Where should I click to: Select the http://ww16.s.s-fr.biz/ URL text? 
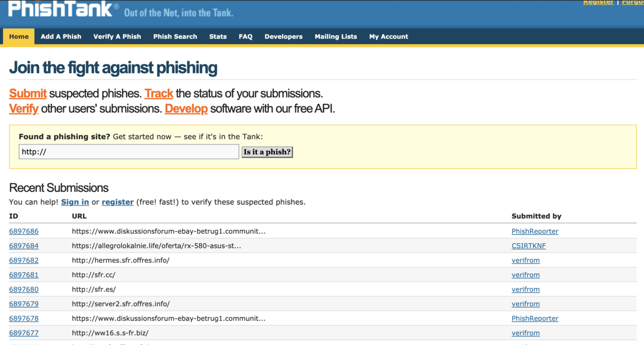pyautogui.click(x=110, y=333)
